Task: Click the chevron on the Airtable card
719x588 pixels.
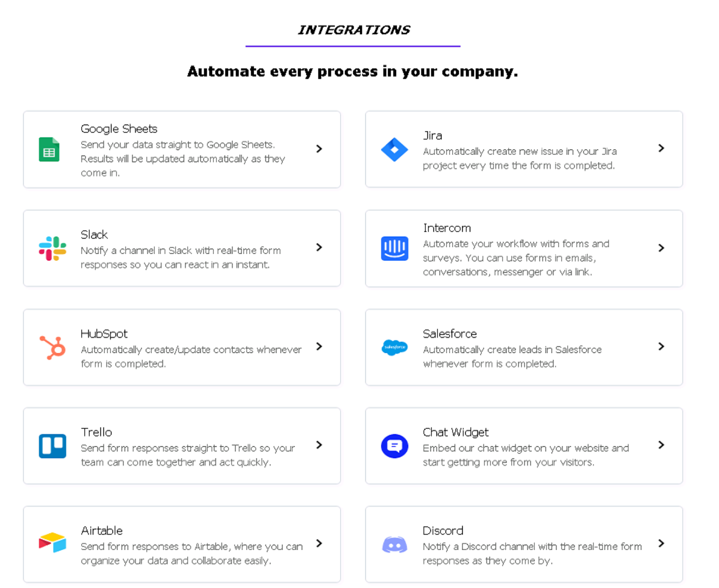Action: [319, 544]
